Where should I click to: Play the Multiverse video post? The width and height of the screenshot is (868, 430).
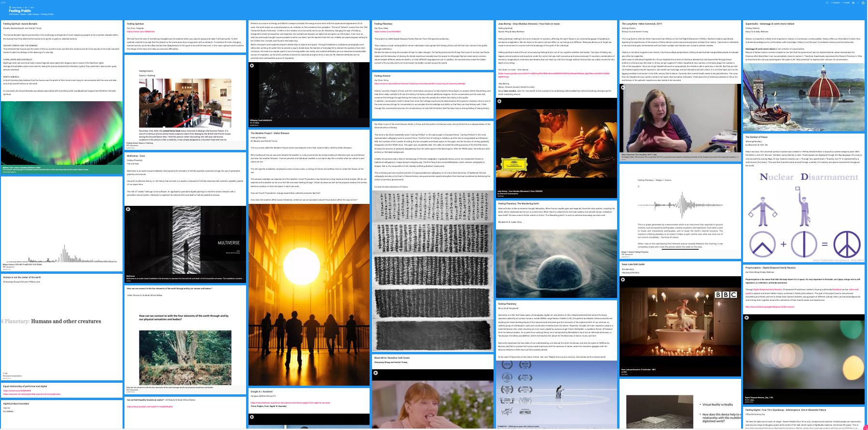click(x=128, y=209)
